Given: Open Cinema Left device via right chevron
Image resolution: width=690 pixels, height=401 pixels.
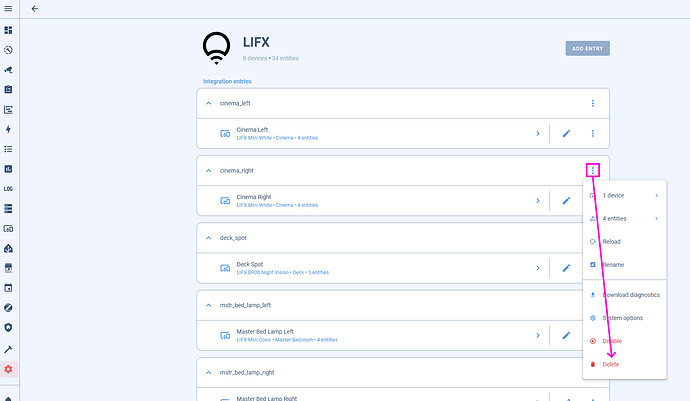Looking at the screenshot, I should pos(538,133).
